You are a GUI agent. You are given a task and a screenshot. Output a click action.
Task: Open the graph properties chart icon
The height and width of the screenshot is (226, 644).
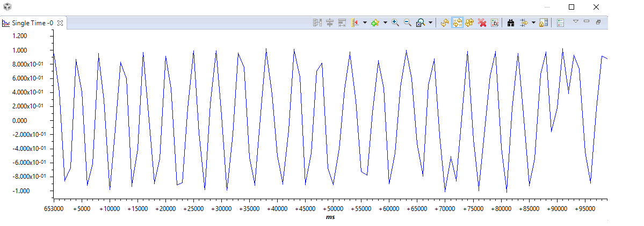click(495, 23)
